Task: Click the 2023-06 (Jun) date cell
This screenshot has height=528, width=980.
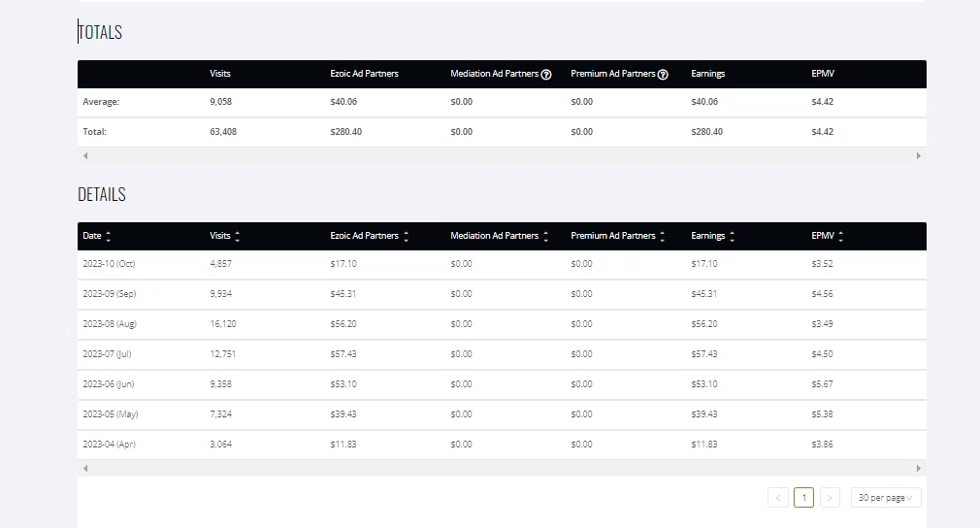Action: [x=108, y=383]
